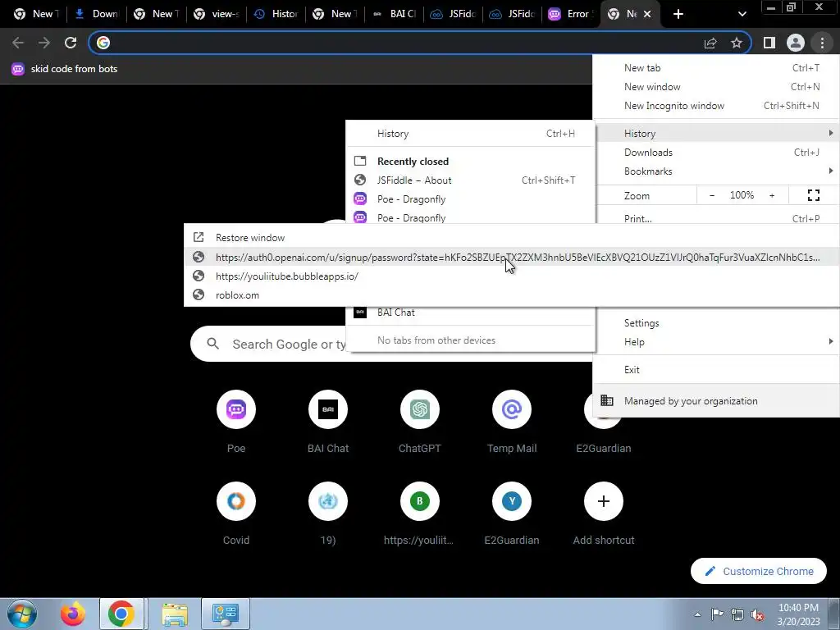Bookmark this tab with the star icon
The height and width of the screenshot is (630, 840).
[737, 43]
